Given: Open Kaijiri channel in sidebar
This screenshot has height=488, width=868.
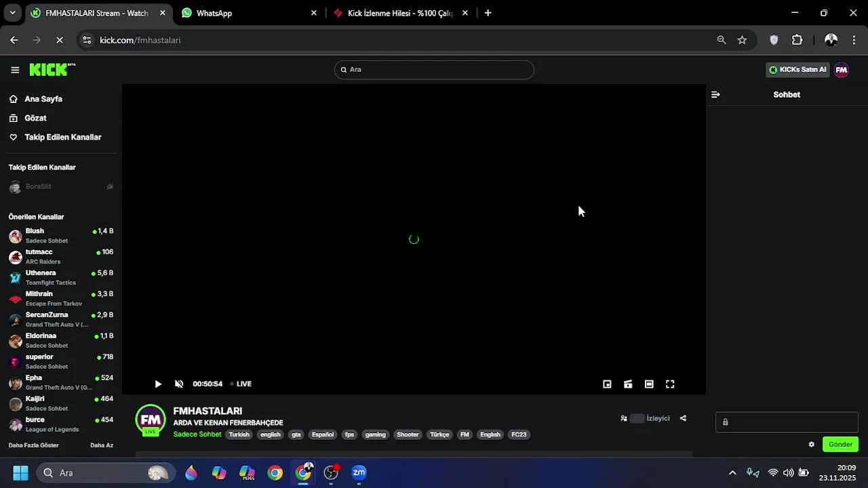Looking at the screenshot, I should [x=61, y=404].
